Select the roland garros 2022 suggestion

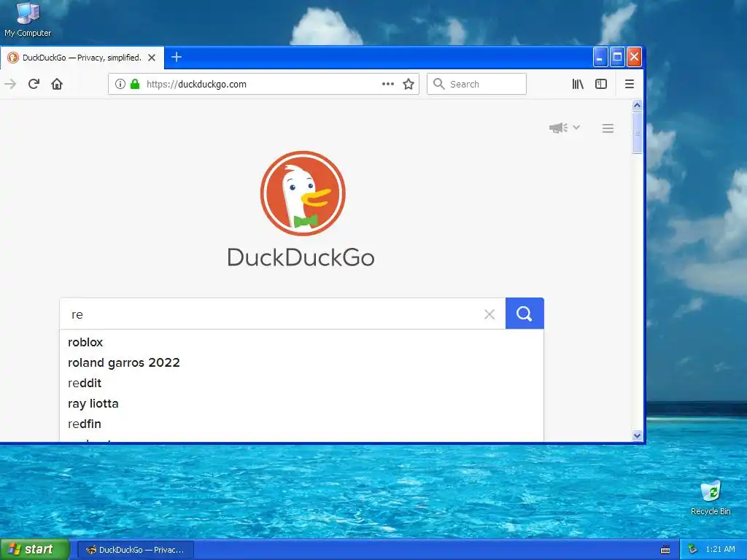pos(301,363)
